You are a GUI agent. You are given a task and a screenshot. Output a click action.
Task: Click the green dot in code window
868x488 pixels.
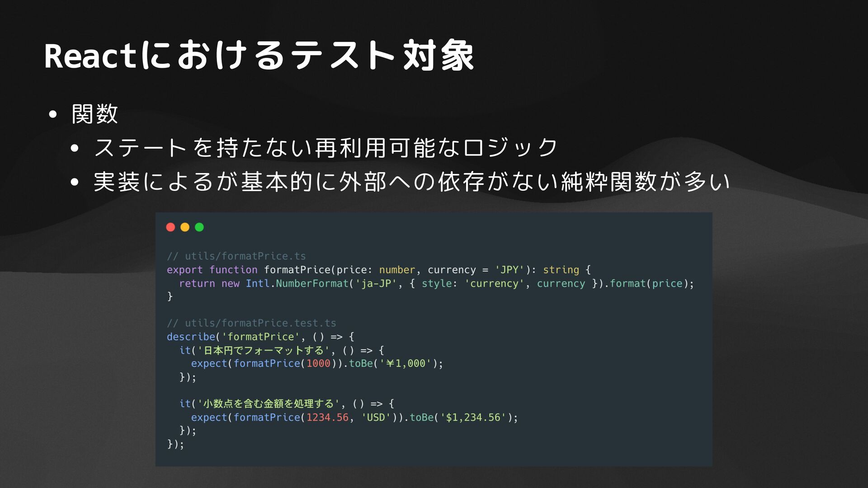[x=199, y=227]
